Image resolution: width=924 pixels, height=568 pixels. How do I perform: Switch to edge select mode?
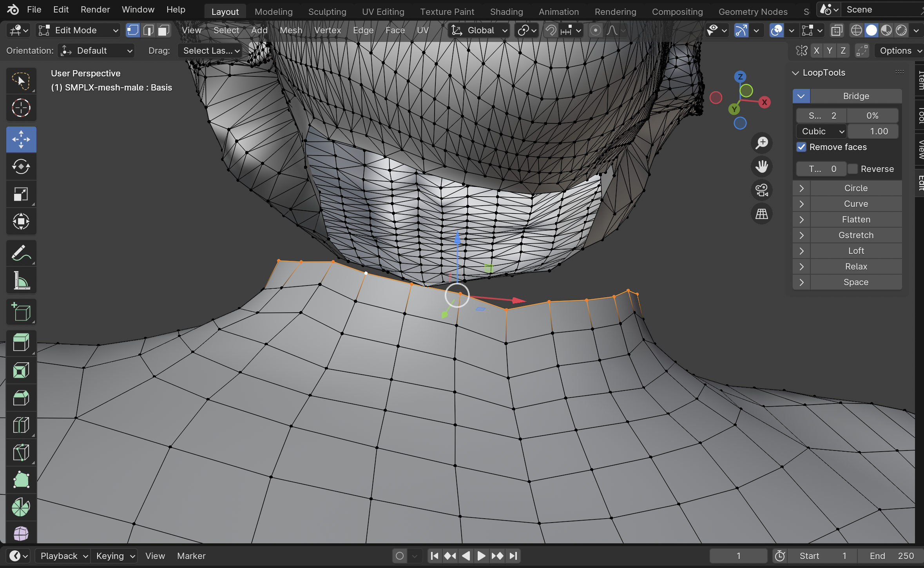[148, 30]
